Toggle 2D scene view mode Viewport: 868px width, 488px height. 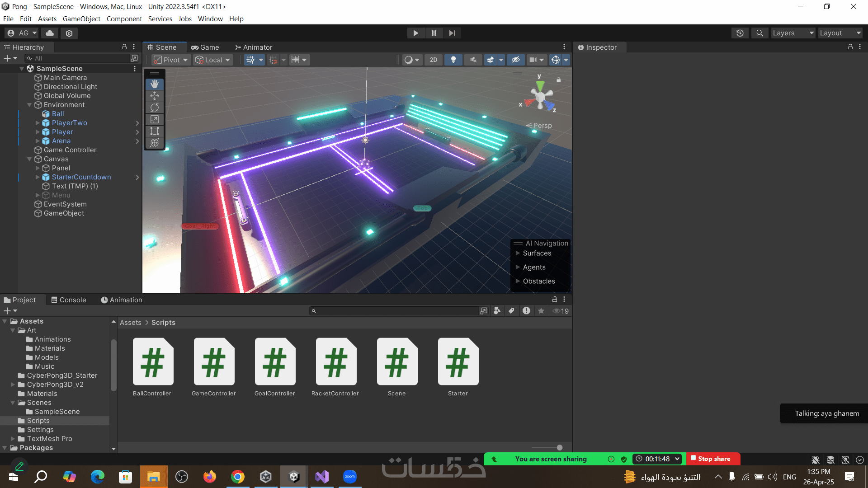coord(433,60)
